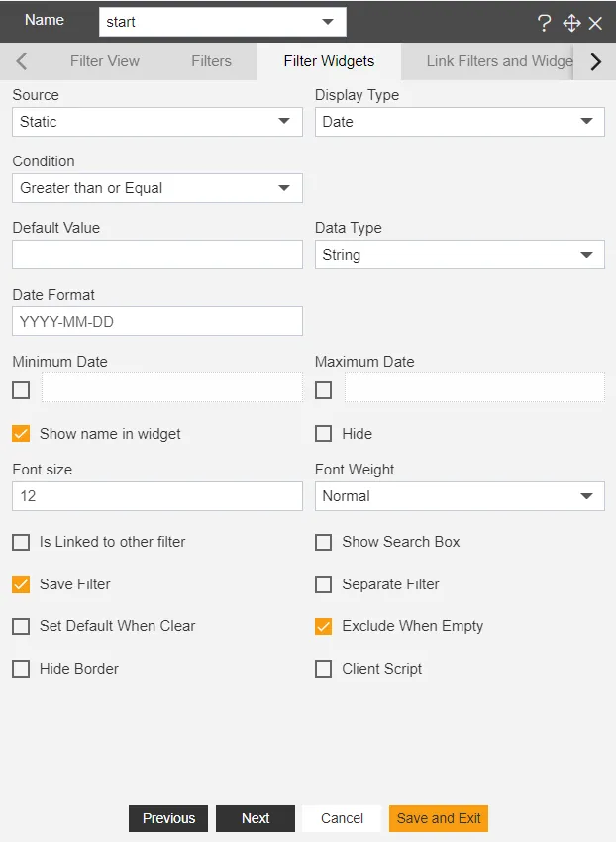The width and height of the screenshot is (616, 842).
Task: Expand the Name dropdown showing start
Action: [223, 22]
